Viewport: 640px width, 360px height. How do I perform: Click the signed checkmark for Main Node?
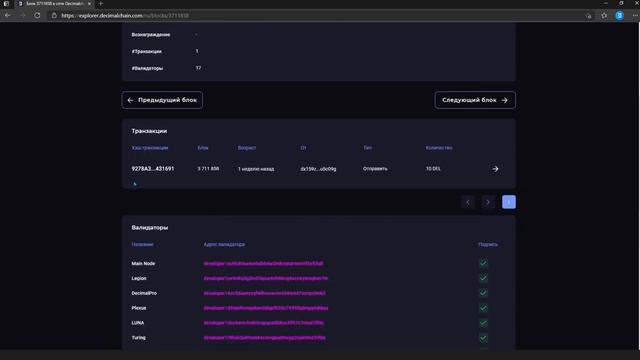click(x=483, y=264)
